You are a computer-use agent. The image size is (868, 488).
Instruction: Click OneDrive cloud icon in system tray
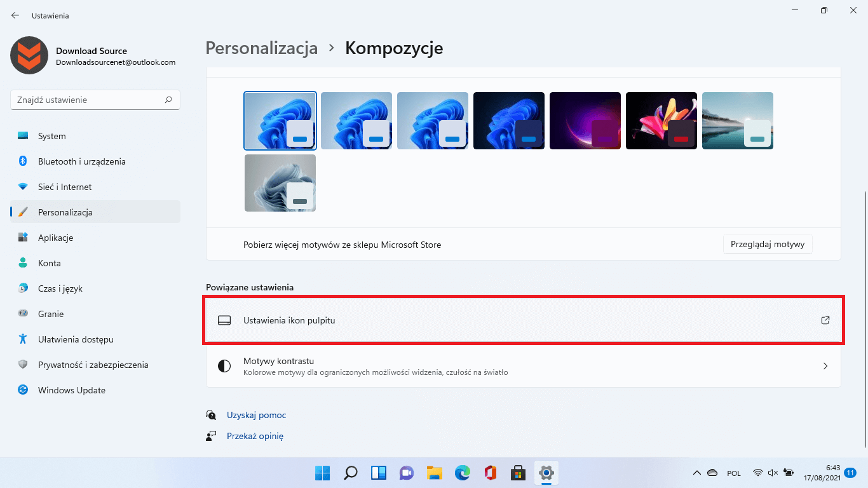coord(712,473)
